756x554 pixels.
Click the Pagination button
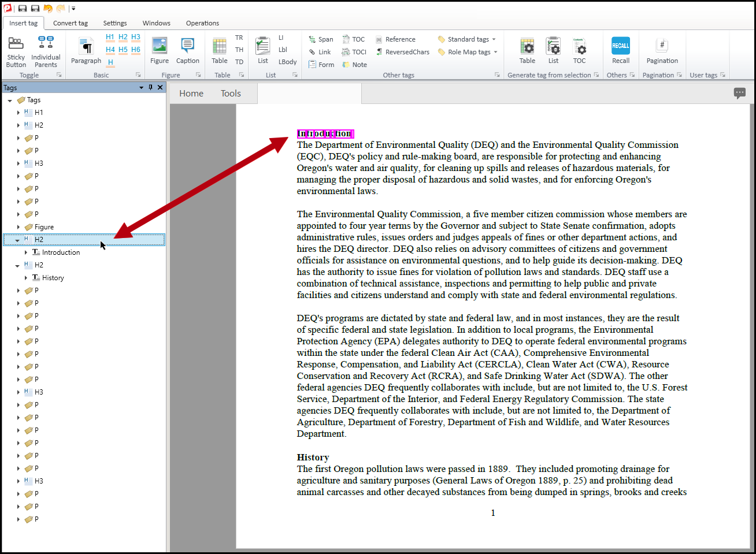click(662, 51)
